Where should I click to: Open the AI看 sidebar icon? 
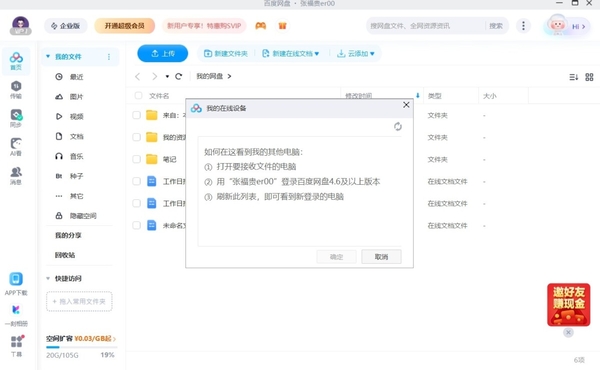16,147
